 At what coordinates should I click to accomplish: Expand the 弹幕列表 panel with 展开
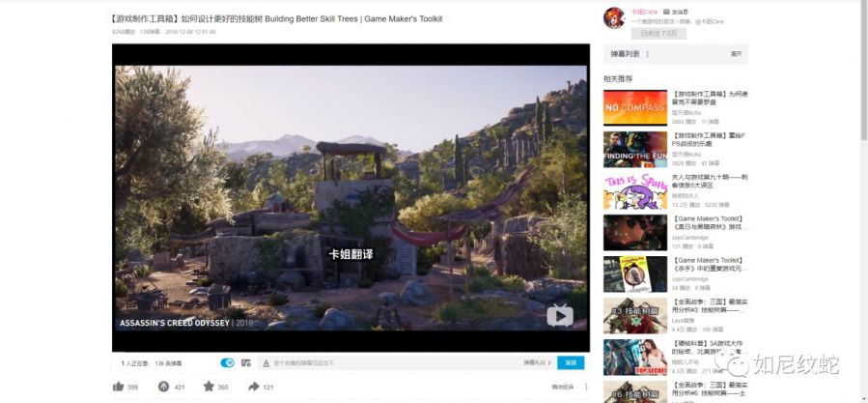(736, 54)
